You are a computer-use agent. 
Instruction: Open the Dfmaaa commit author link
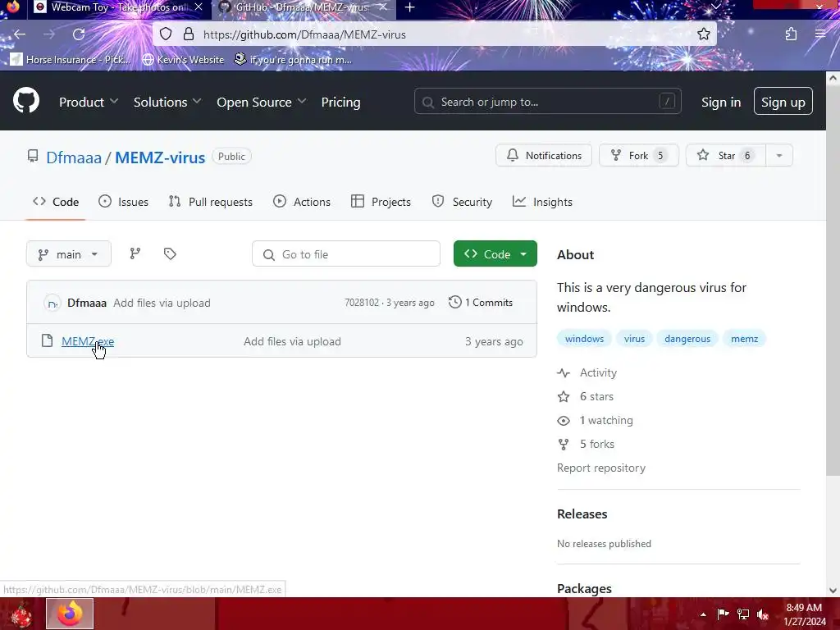[87, 303]
